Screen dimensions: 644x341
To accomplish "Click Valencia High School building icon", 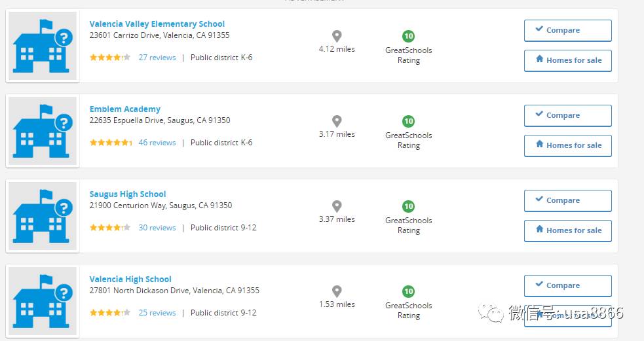I will coord(43,301).
